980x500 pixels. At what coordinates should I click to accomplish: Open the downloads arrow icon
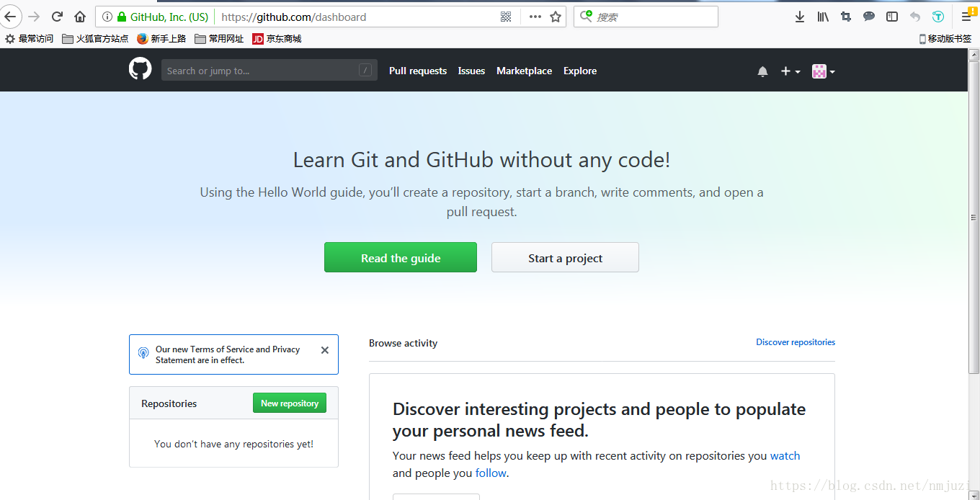click(x=799, y=17)
